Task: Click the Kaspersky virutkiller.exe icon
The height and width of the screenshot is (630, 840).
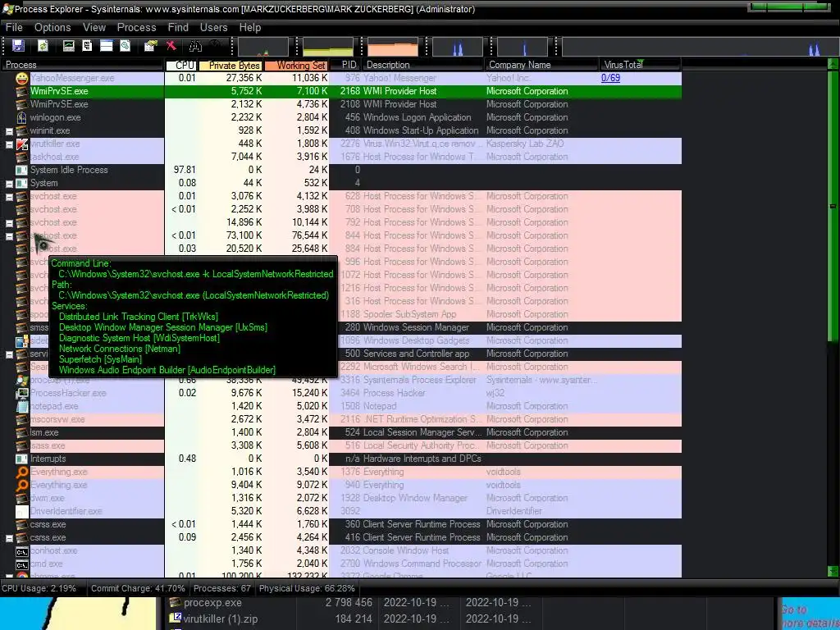Action: tap(22, 144)
